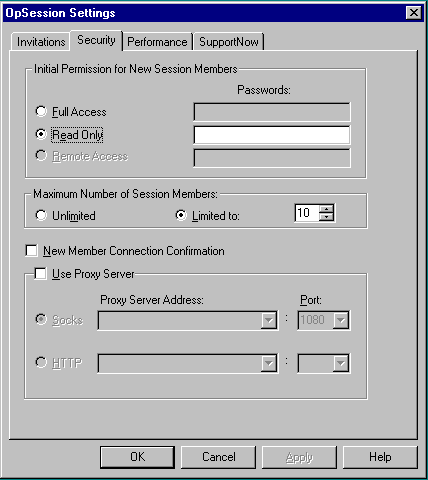Click the Cancel button
The width and height of the screenshot is (428, 480).
[x=219, y=457]
